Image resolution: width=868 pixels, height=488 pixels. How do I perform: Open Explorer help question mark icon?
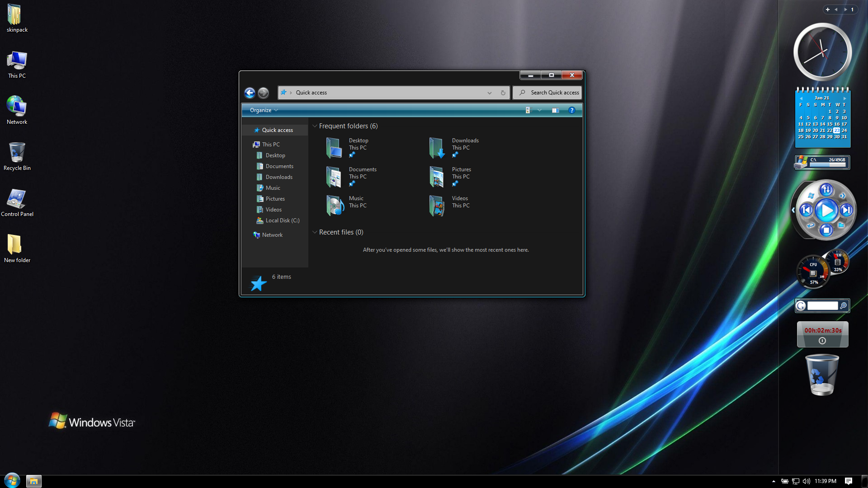(571, 110)
